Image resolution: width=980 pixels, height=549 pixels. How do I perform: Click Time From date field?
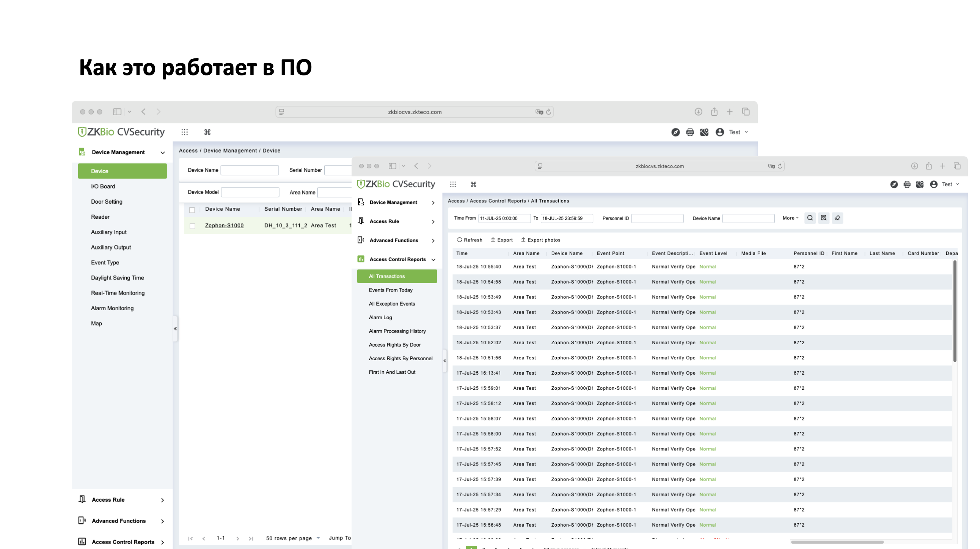coord(504,218)
